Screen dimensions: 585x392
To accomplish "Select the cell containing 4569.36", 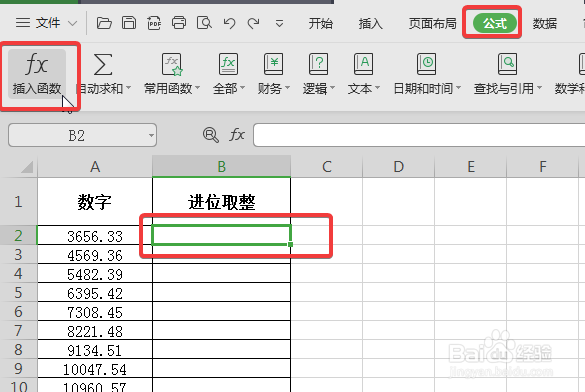I will coord(95,254).
